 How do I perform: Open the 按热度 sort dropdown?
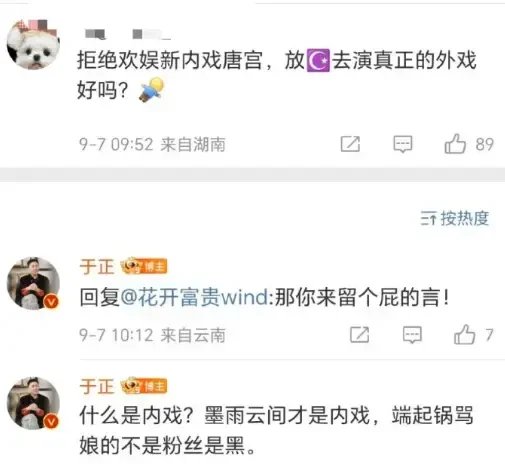[455, 218]
